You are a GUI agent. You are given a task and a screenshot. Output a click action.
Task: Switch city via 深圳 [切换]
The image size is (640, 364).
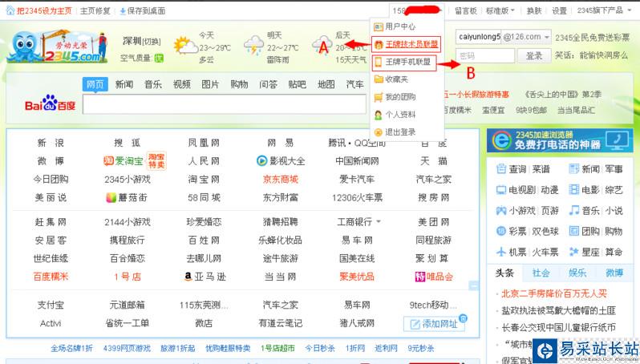click(x=142, y=41)
